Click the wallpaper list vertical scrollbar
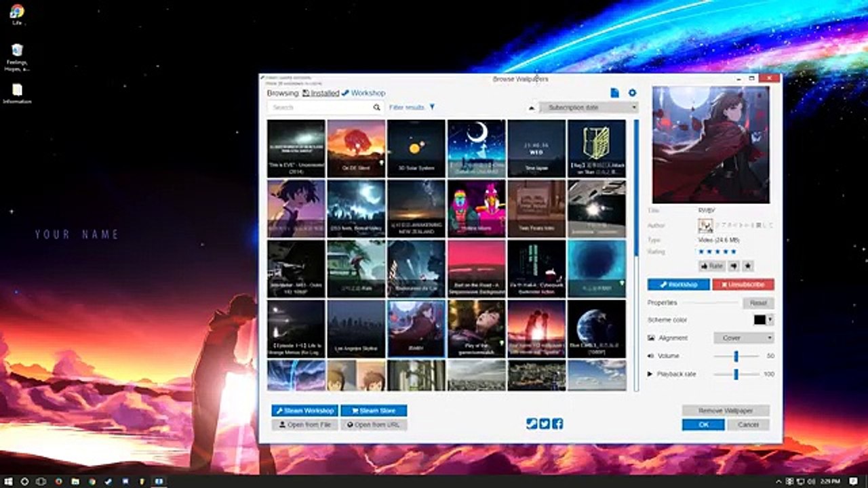 (x=636, y=255)
